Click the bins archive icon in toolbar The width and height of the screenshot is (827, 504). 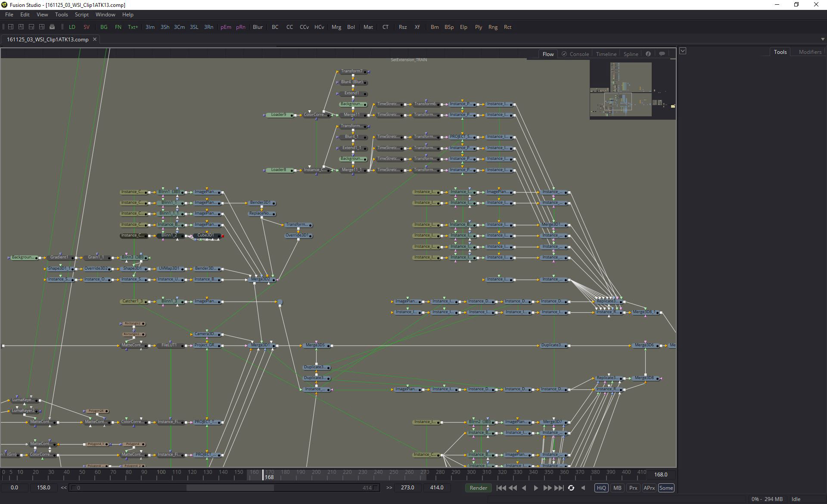52,27
